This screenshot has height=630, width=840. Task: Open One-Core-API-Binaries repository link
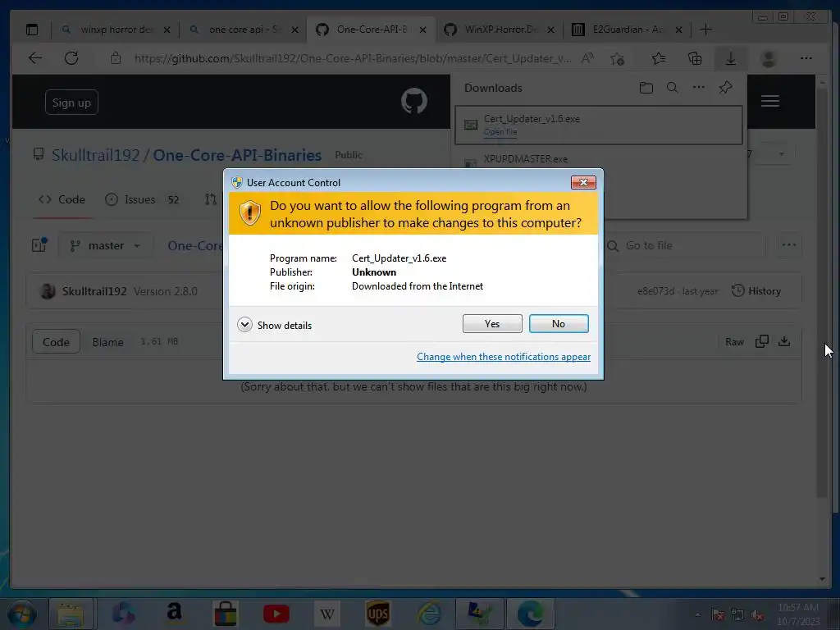coord(237,155)
